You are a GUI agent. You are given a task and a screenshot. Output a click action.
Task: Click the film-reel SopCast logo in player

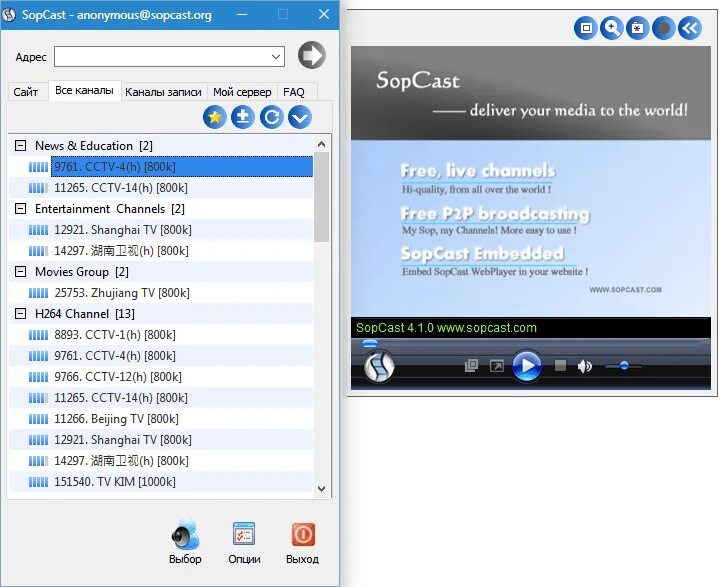[x=379, y=366]
